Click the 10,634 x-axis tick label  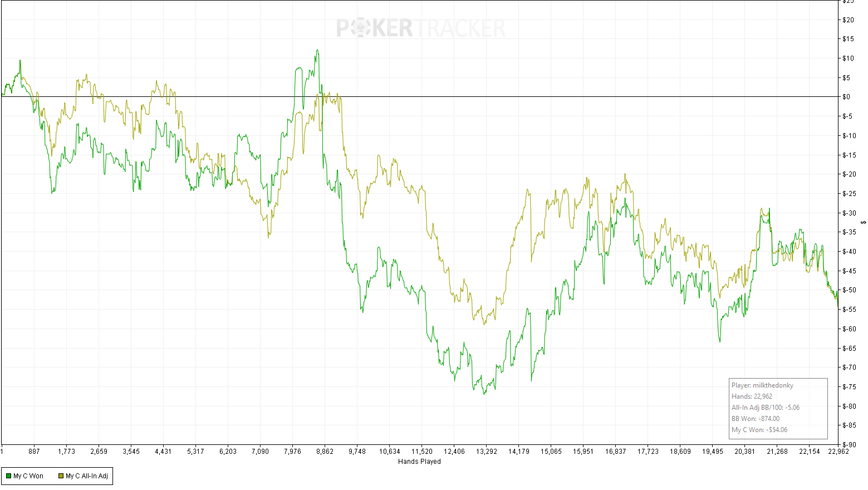(390, 452)
